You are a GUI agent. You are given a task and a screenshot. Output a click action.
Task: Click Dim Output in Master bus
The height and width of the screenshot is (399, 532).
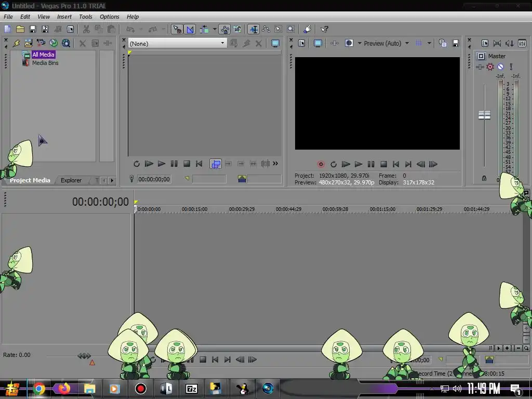[510, 43]
